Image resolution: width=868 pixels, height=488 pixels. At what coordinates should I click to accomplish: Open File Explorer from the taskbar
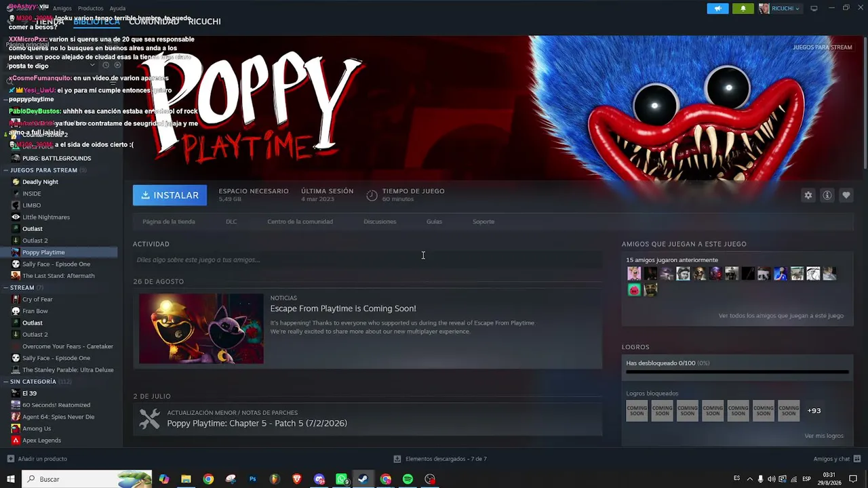(186, 479)
